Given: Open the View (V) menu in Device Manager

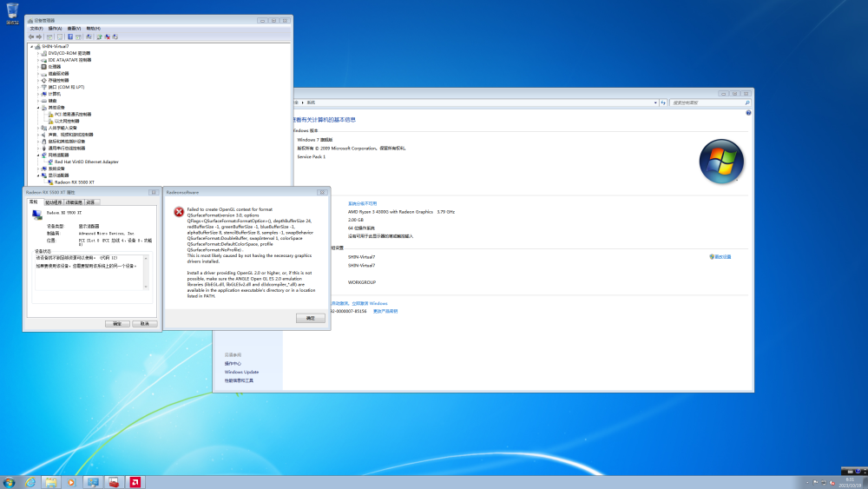Looking at the screenshot, I should pos(74,29).
